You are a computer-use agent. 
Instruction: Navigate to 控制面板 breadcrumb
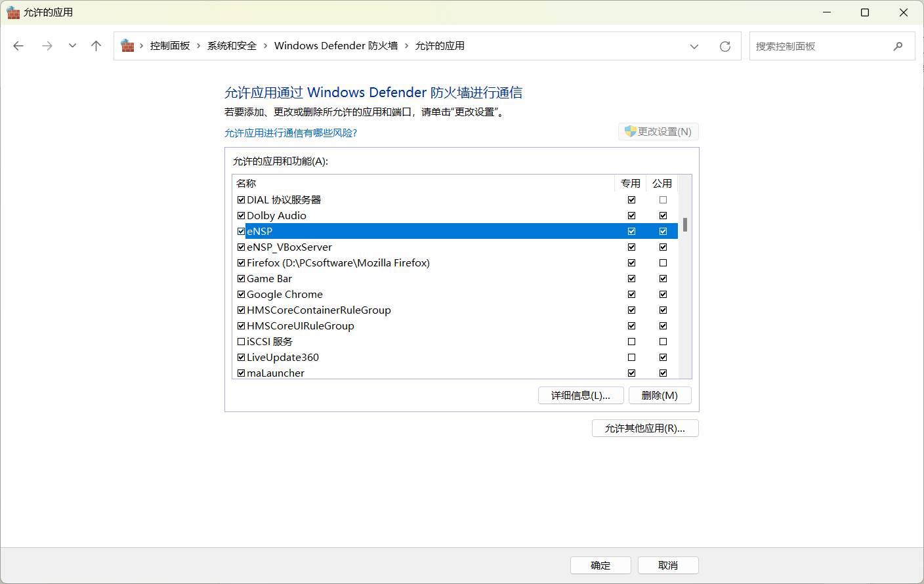pos(170,46)
